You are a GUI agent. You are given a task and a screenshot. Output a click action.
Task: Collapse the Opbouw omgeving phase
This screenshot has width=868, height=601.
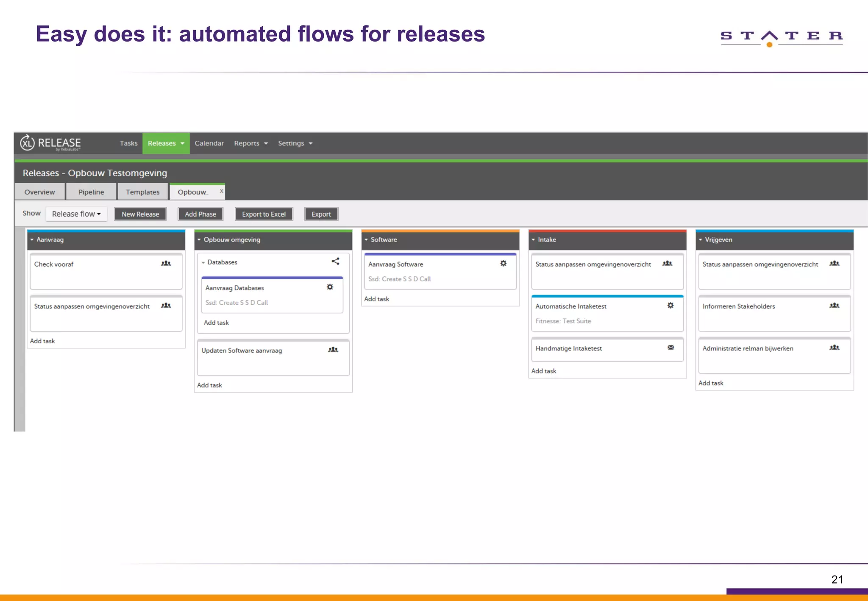199,240
